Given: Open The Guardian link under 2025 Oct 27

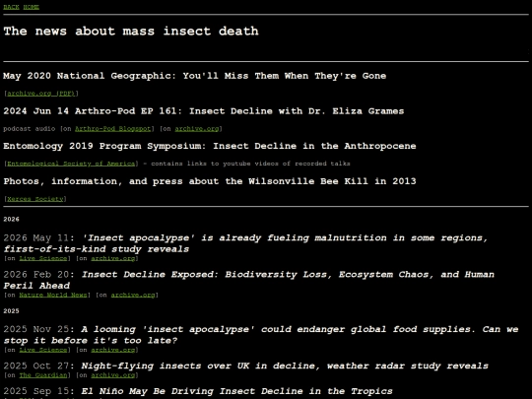Looking at the screenshot, I should pos(43,375).
